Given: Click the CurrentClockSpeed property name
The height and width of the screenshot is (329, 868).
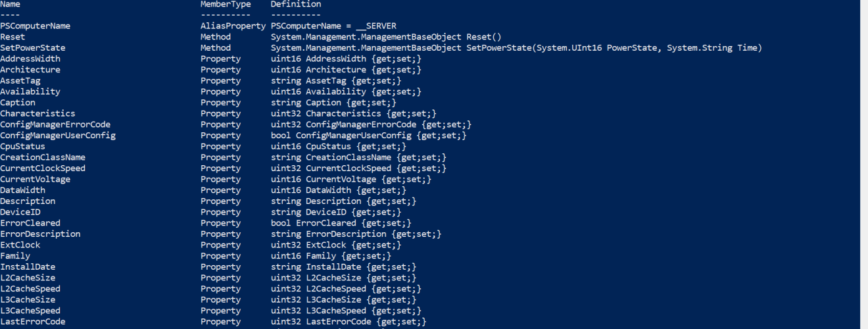Looking at the screenshot, I should click(43, 168).
